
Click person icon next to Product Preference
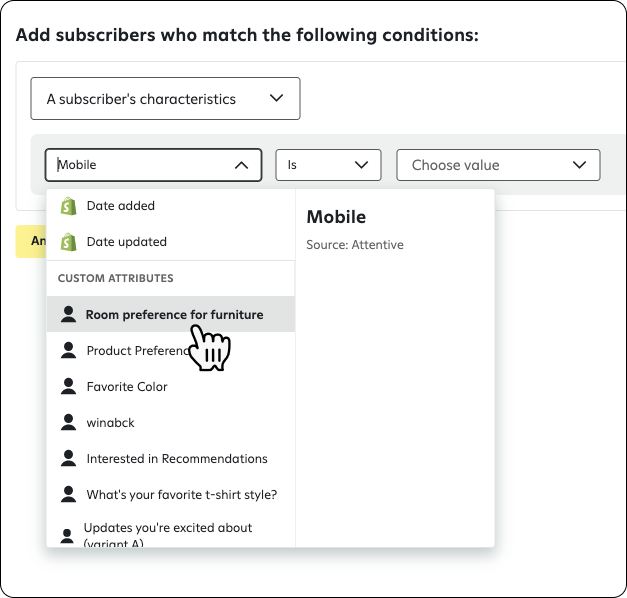point(68,350)
